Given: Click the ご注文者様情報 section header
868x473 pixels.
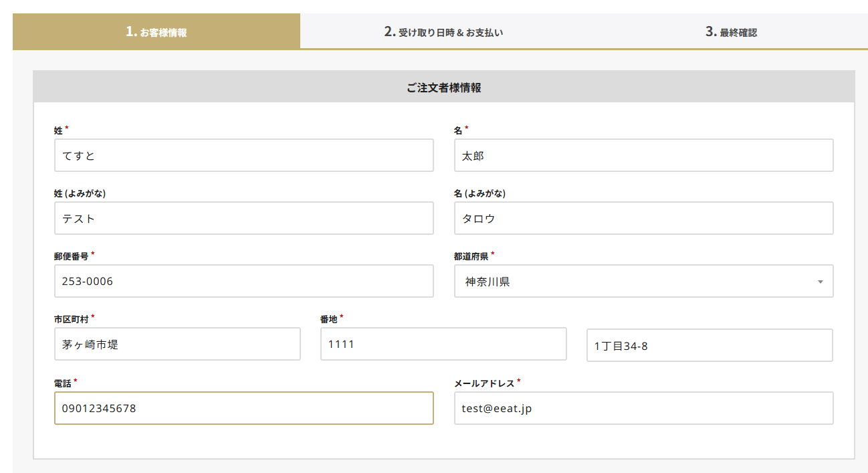Looking at the screenshot, I should [443, 88].
